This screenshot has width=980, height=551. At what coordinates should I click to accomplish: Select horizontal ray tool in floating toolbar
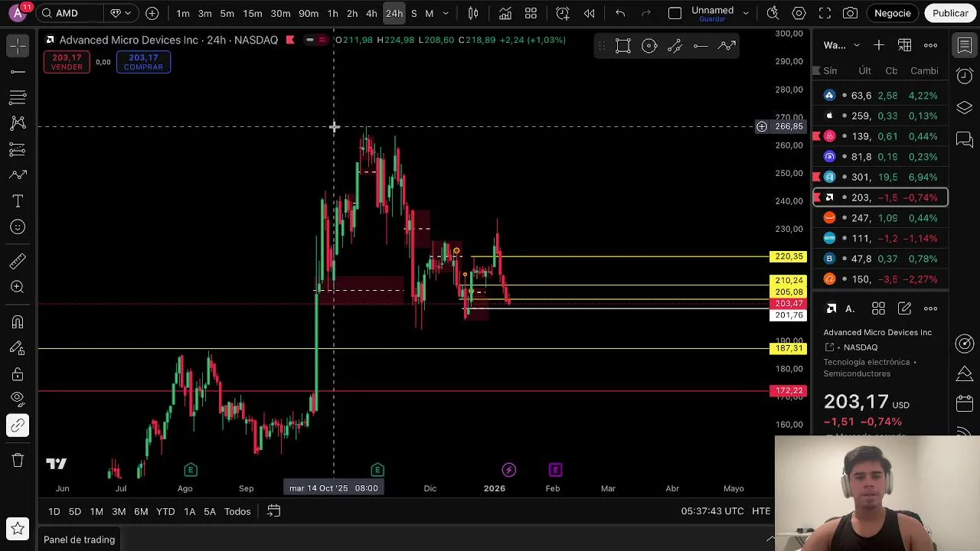coord(701,47)
